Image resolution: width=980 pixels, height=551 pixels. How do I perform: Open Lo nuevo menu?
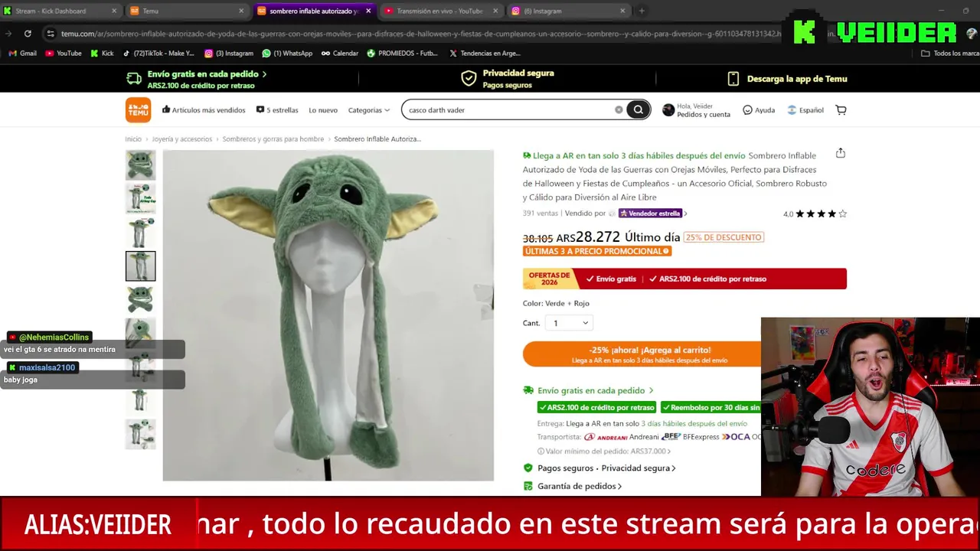click(323, 110)
